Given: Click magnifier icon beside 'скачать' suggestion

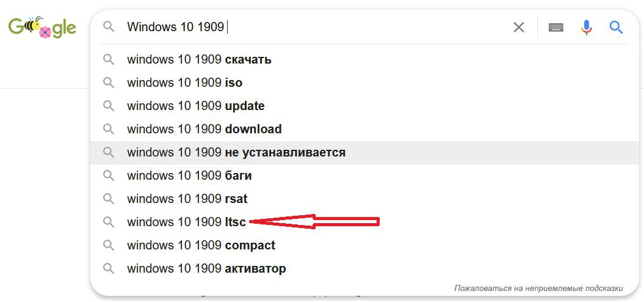Looking at the screenshot, I should [109, 60].
